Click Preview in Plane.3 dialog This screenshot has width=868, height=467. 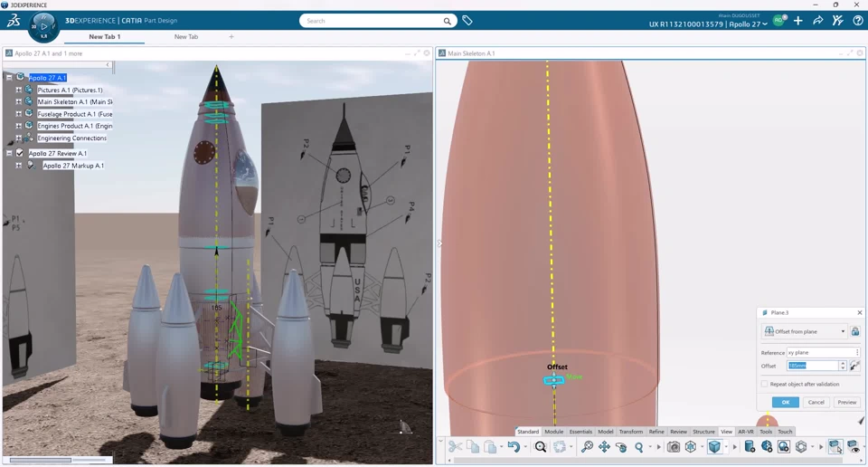(x=847, y=402)
